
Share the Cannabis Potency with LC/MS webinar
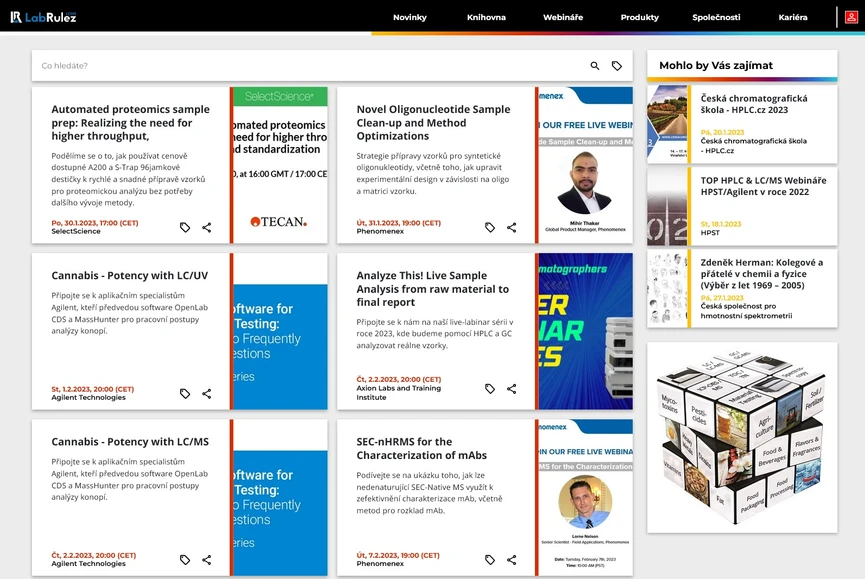click(x=206, y=560)
